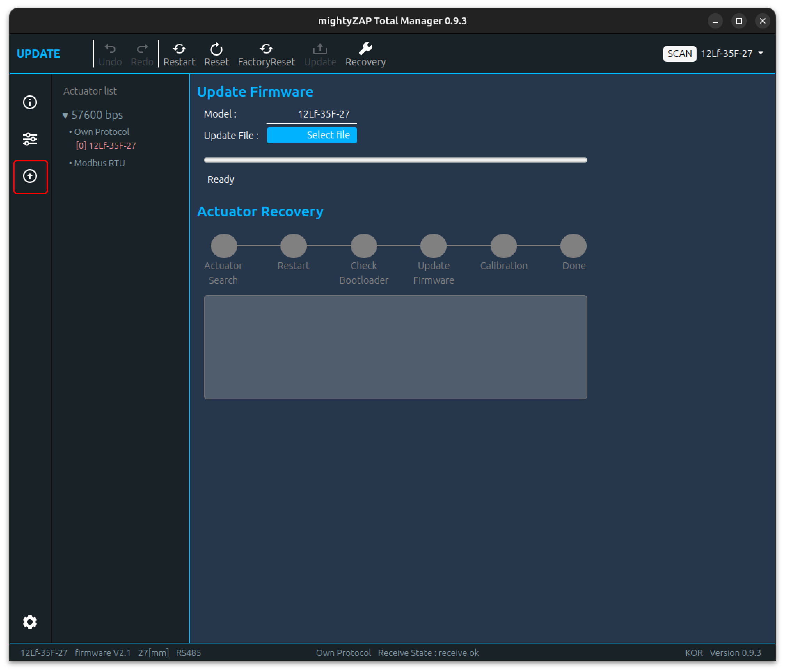Open the info page sidebar icon
Image resolution: width=785 pixels, height=672 pixels.
click(30, 102)
